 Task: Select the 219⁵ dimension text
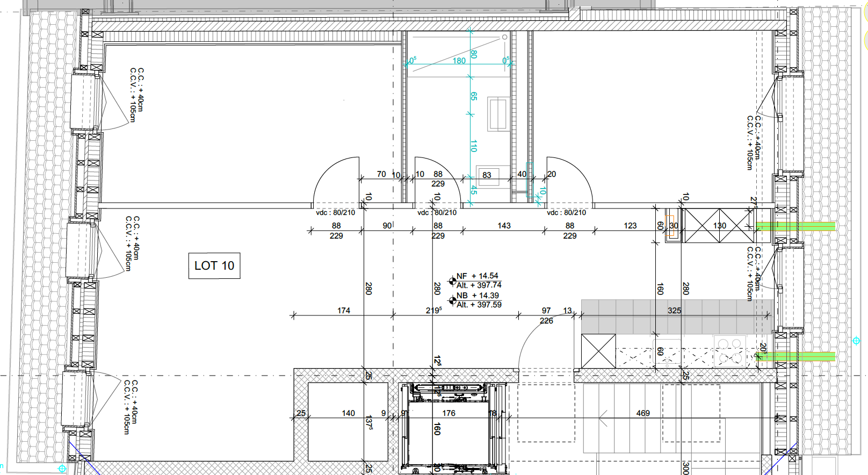[433, 310]
